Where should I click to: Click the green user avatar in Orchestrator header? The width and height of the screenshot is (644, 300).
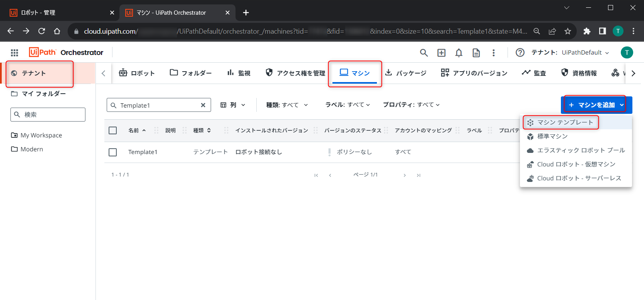pyautogui.click(x=627, y=52)
